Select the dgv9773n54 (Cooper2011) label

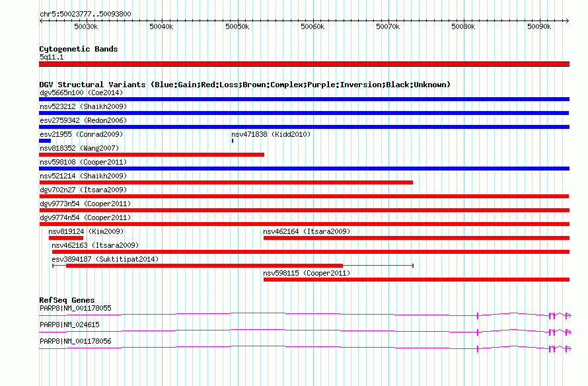85,204
